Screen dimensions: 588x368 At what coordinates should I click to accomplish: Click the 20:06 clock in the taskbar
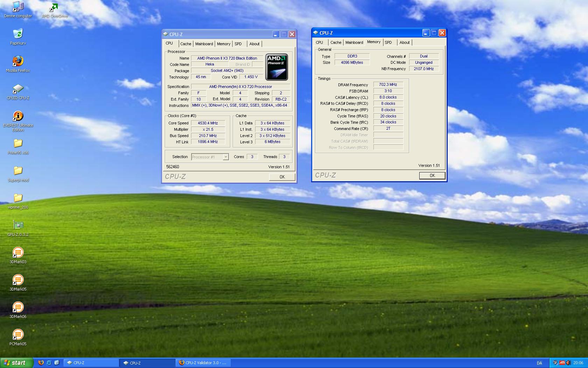(x=578, y=363)
